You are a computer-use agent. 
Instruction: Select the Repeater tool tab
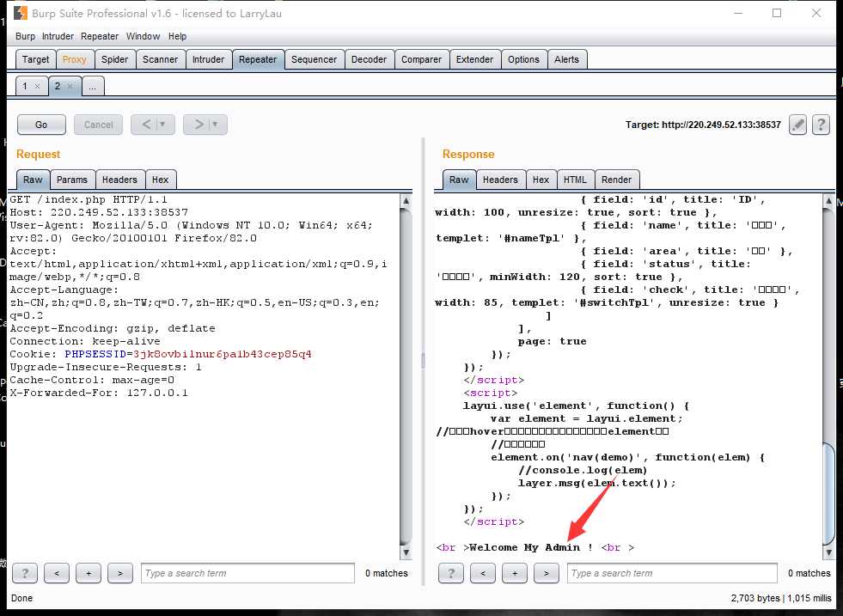point(258,59)
